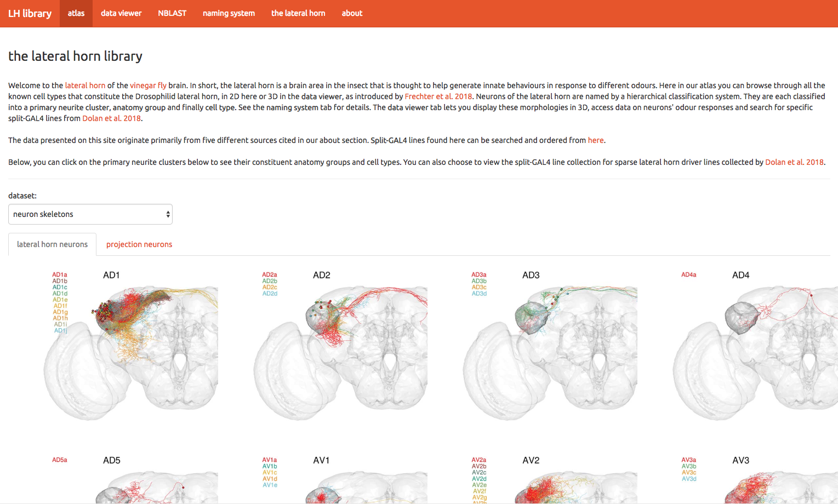Screen dimensions: 838x504
Task: Open the vinegar fly hyperlink
Action: pos(148,85)
